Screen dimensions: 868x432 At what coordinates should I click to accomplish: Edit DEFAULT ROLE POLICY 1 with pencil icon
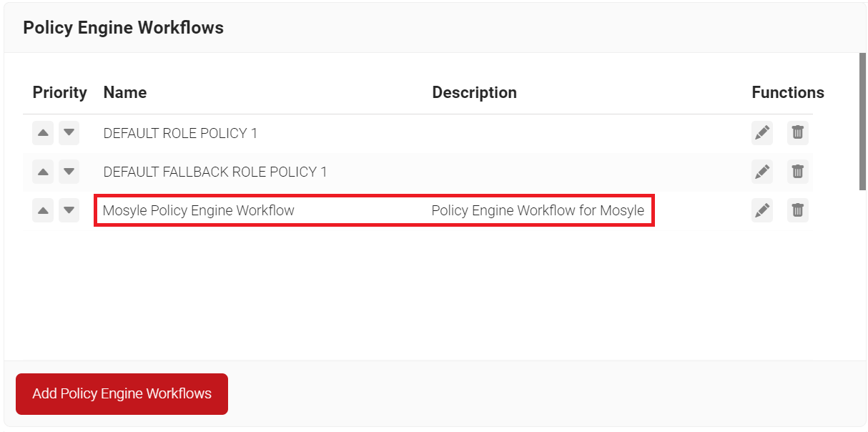coord(762,133)
